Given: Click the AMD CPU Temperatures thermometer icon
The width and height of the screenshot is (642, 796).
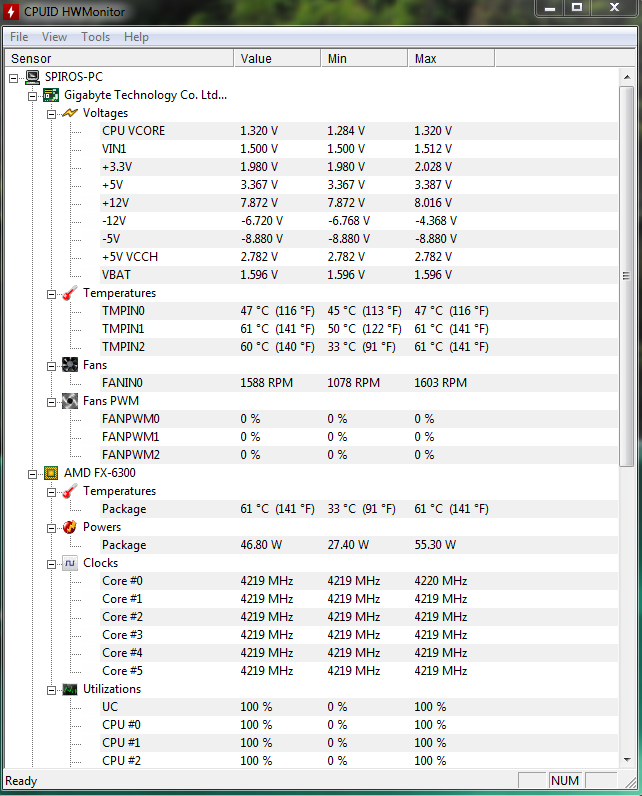Looking at the screenshot, I should (70, 491).
